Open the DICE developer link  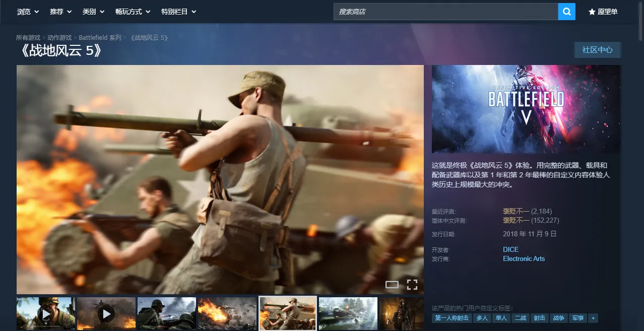coord(510,249)
